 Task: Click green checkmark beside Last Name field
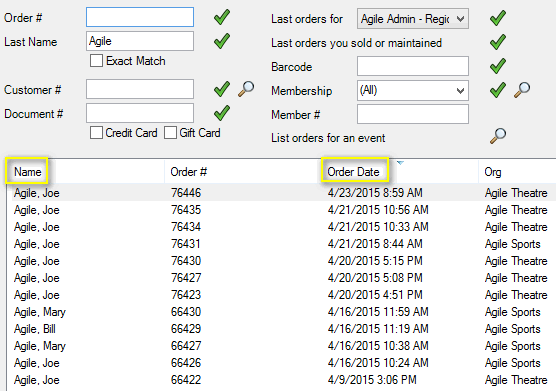point(222,41)
